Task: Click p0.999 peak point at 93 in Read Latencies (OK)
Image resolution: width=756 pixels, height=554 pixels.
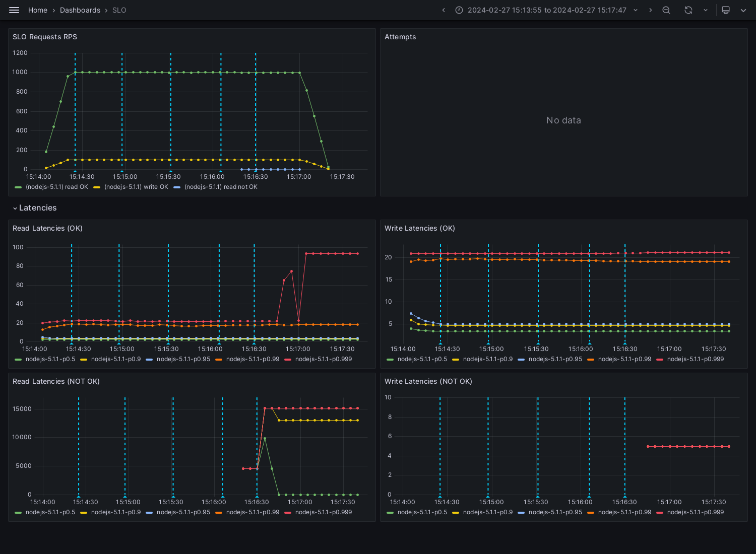Action: tap(306, 254)
